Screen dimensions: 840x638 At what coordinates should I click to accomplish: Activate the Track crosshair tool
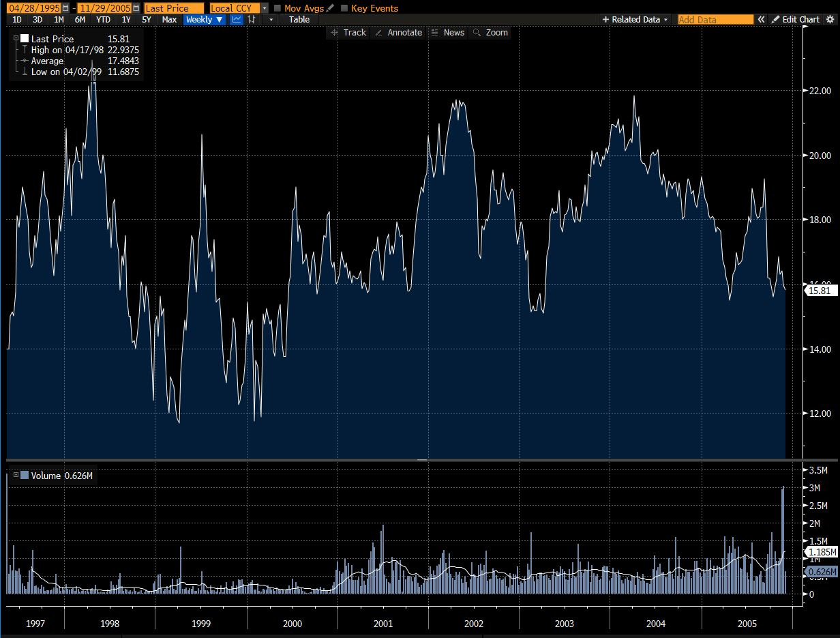tap(348, 33)
